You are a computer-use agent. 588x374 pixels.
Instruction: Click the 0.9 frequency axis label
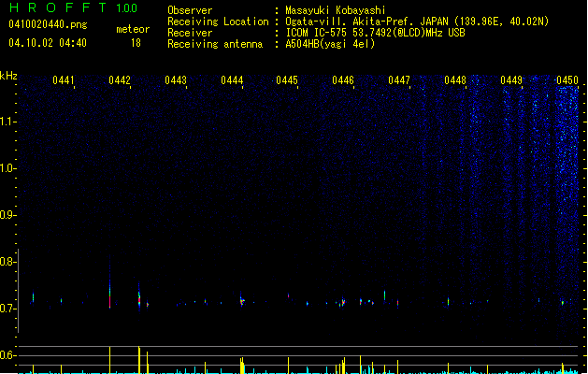7,215
